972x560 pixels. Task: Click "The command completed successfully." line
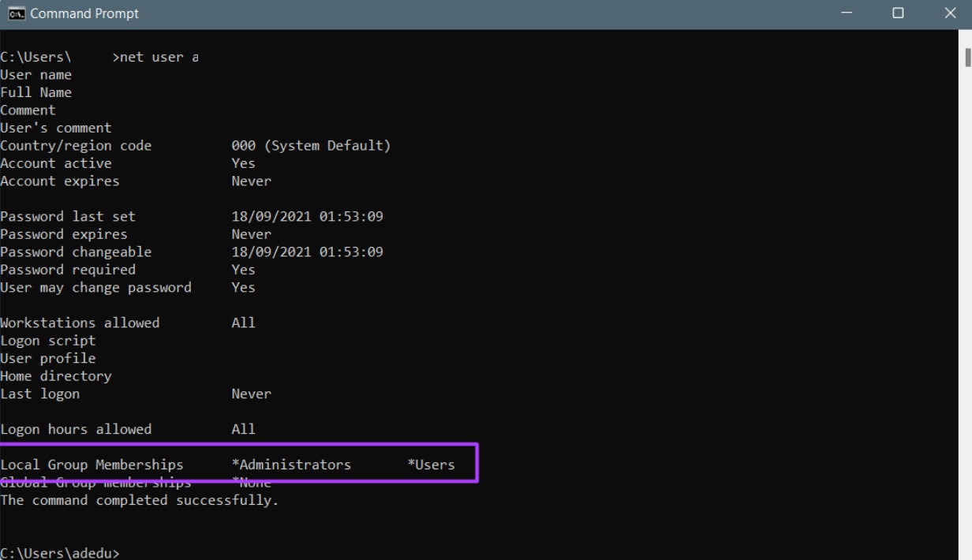140,500
